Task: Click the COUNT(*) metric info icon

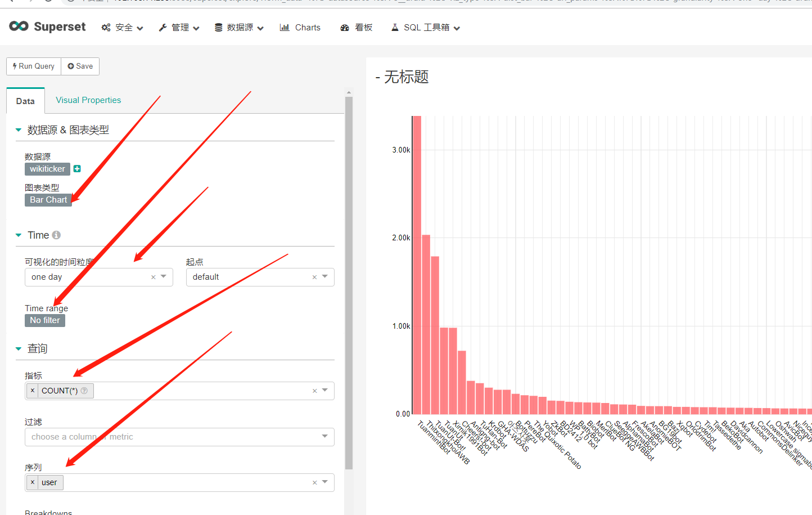Action: (x=84, y=391)
